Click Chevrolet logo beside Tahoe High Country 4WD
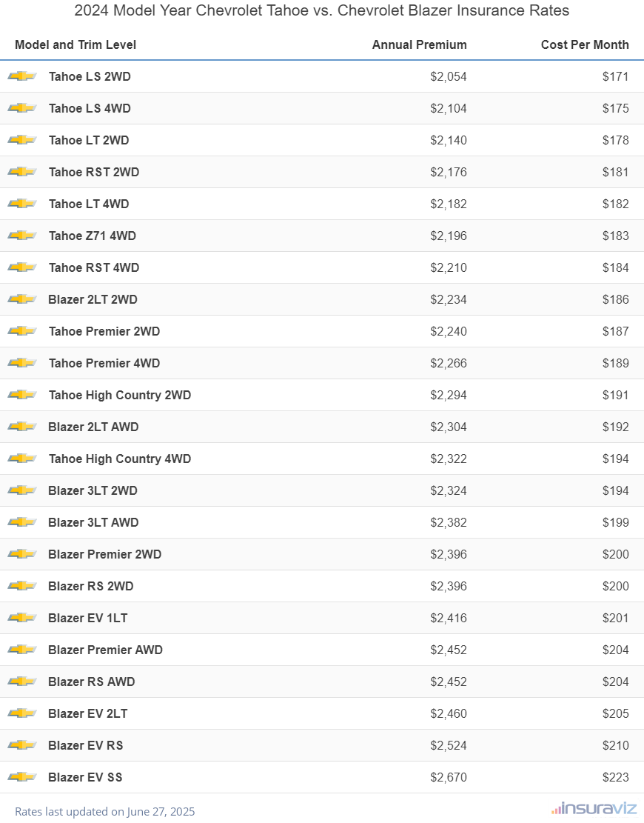Image resolution: width=644 pixels, height=823 pixels. (x=22, y=459)
